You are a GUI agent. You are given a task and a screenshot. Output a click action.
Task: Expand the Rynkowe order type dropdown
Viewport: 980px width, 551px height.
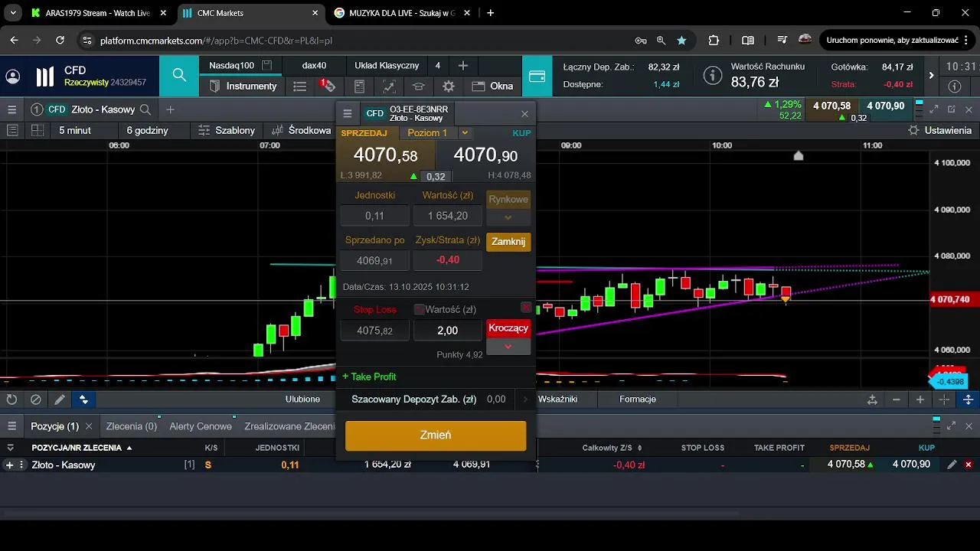[508, 217]
